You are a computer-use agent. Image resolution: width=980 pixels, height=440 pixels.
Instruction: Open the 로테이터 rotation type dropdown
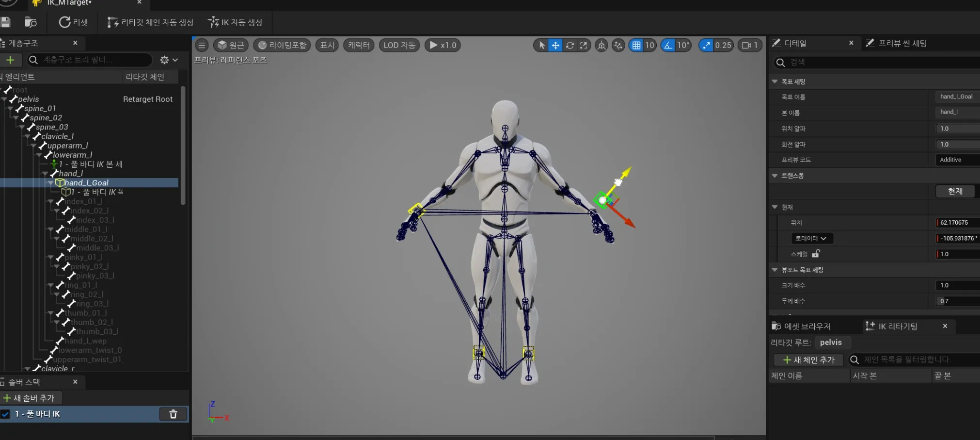click(x=812, y=238)
